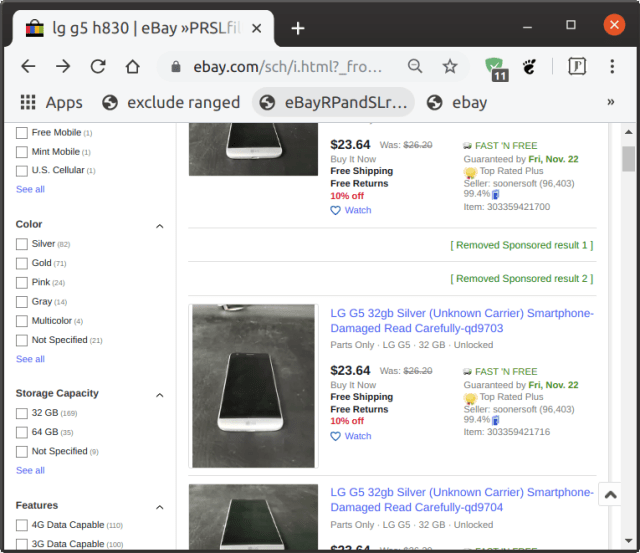Click Removed Sponsored result 1 notice
Image resolution: width=640 pixels, height=553 pixels.
click(x=522, y=245)
